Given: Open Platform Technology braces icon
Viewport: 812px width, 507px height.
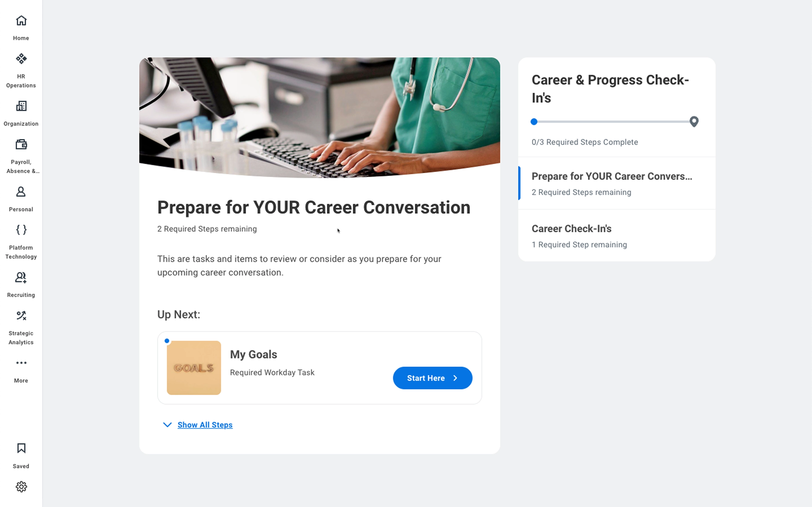Looking at the screenshot, I should click(21, 230).
